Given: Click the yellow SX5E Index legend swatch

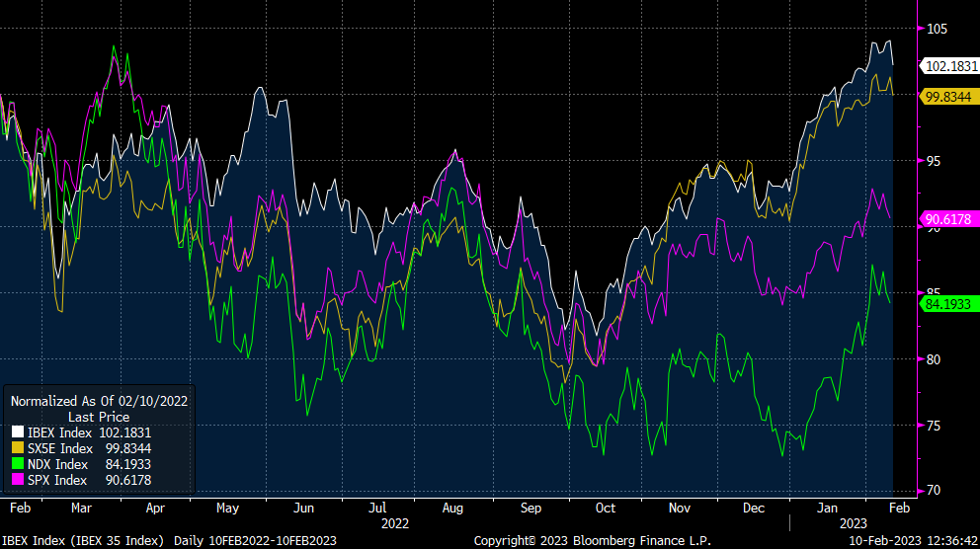Looking at the screenshot, I should (17, 448).
